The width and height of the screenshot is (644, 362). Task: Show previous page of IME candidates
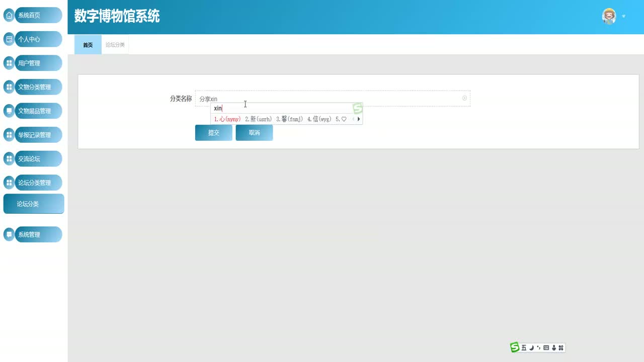pos(353,119)
